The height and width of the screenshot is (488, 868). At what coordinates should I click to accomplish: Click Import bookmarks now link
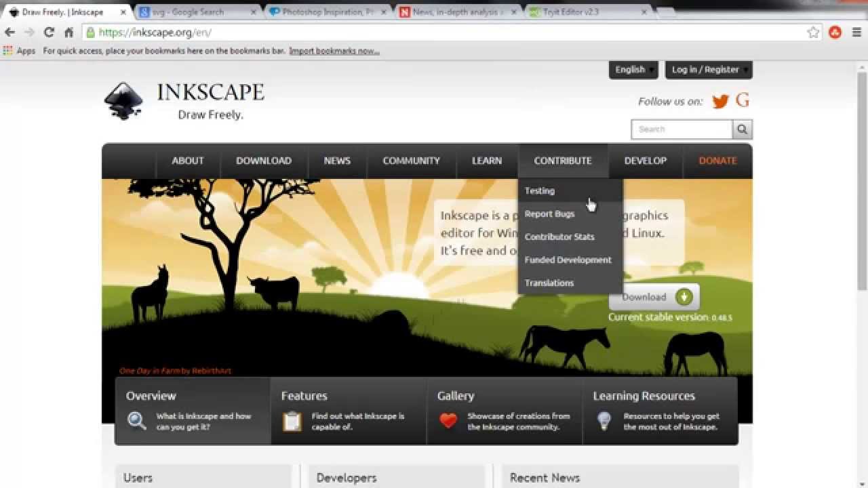(x=334, y=51)
